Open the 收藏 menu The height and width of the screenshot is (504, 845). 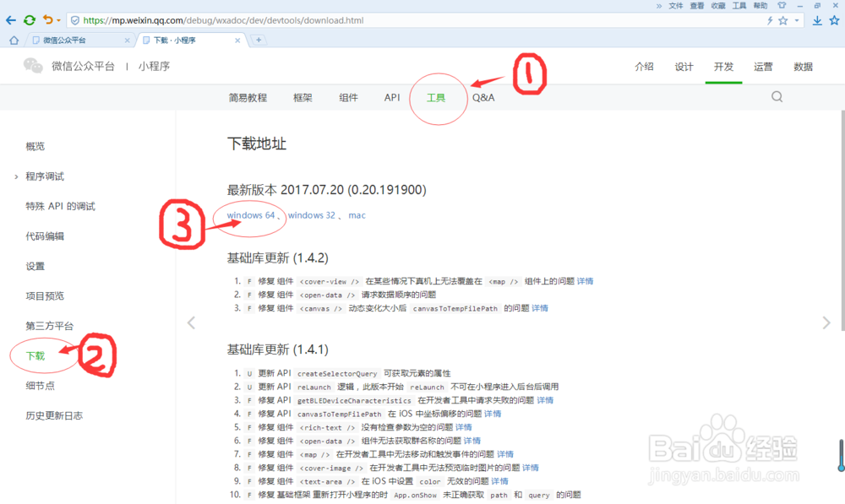point(717,5)
